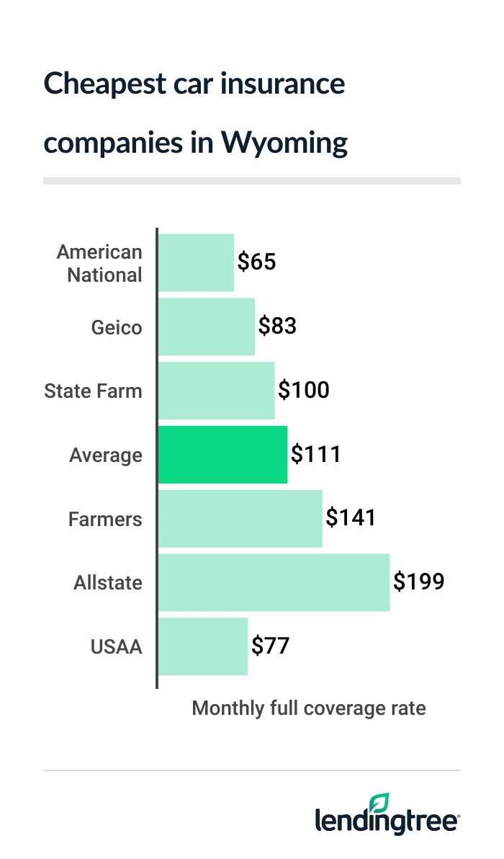The image size is (504, 859).
Task: Click the $111 average value label
Action: point(315,455)
